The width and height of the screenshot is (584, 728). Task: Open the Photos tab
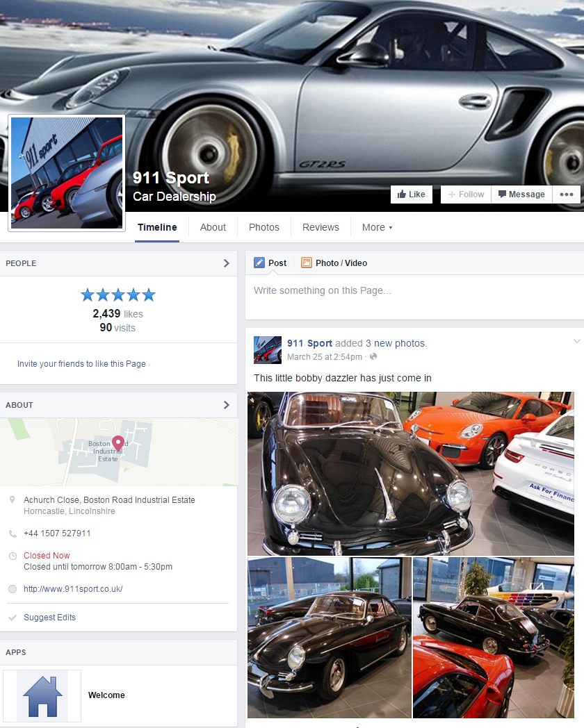[264, 228]
